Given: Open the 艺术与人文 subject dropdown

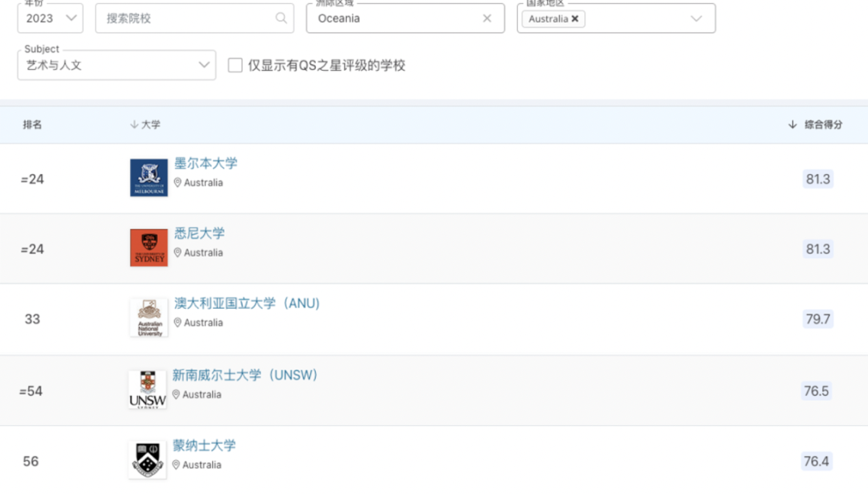Looking at the screenshot, I should [116, 65].
